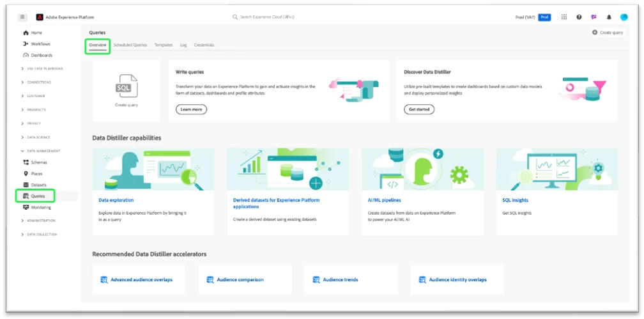Click the Prod sandbox badge
This screenshot has height=319, width=644.
[x=544, y=17]
